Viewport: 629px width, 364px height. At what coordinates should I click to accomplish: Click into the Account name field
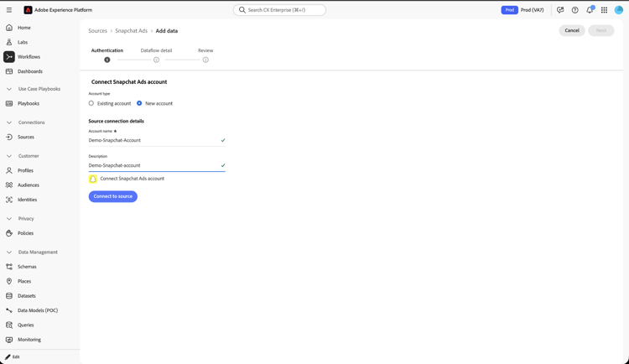[x=157, y=140]
